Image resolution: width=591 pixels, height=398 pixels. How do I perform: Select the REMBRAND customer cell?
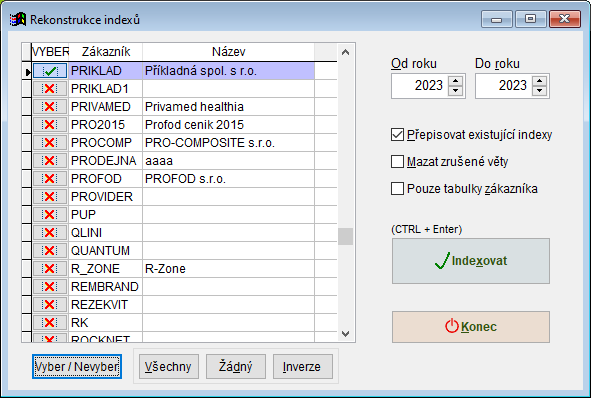click(x=106, y=287)
